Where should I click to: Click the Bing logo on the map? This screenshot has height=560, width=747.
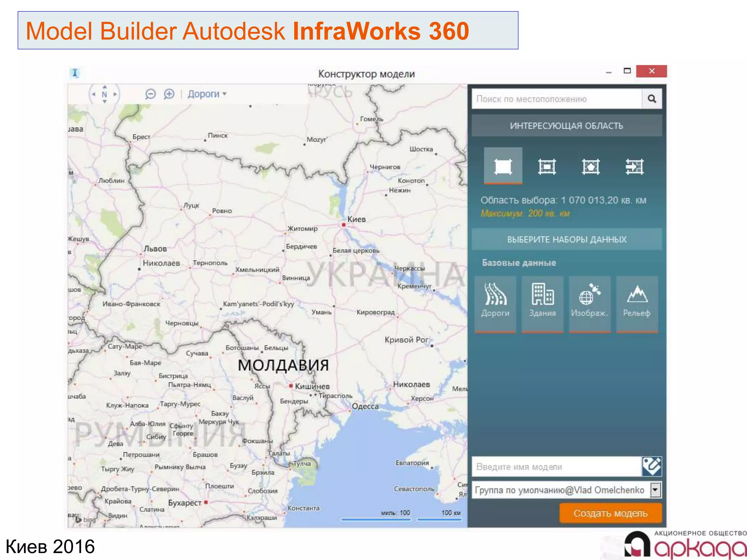[86, 519]
